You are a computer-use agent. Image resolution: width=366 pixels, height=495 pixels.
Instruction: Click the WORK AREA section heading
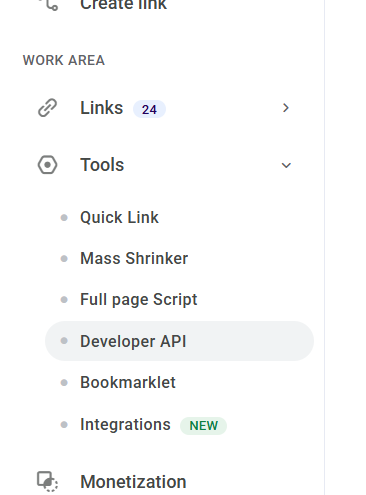[x=64, y=60]
